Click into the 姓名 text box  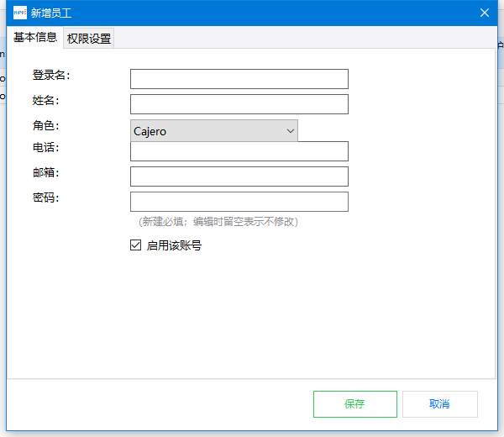tap(239, 104)
